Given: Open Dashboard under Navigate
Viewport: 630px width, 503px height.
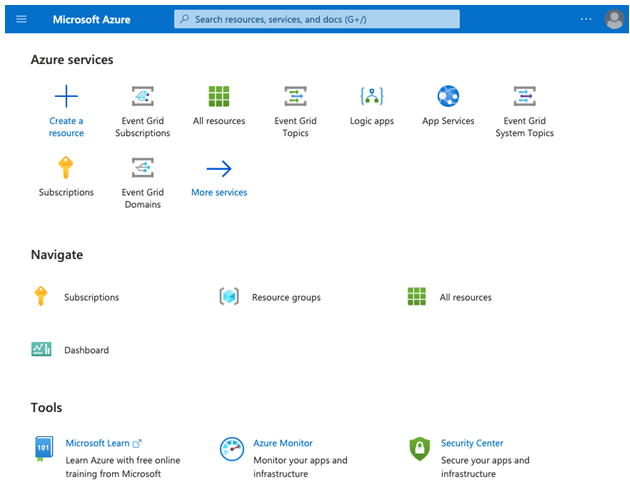Looking at the screenshot, I should coord(86,350).
